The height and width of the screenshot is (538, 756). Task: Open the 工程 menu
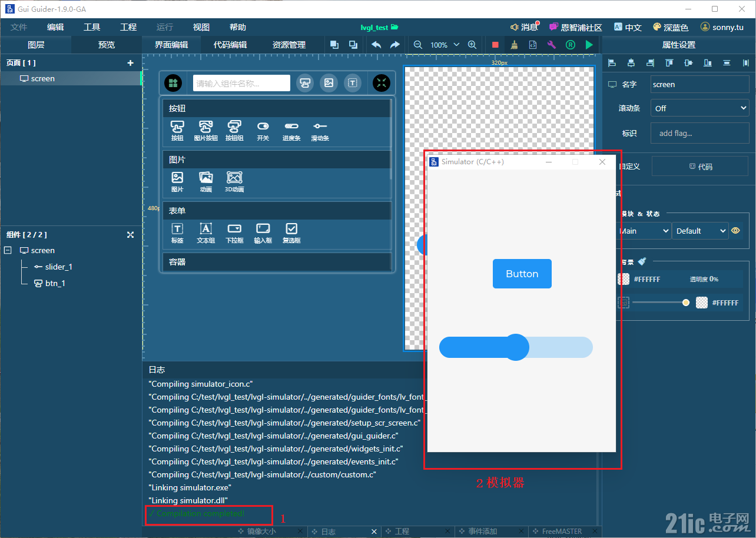pos(128,27)
